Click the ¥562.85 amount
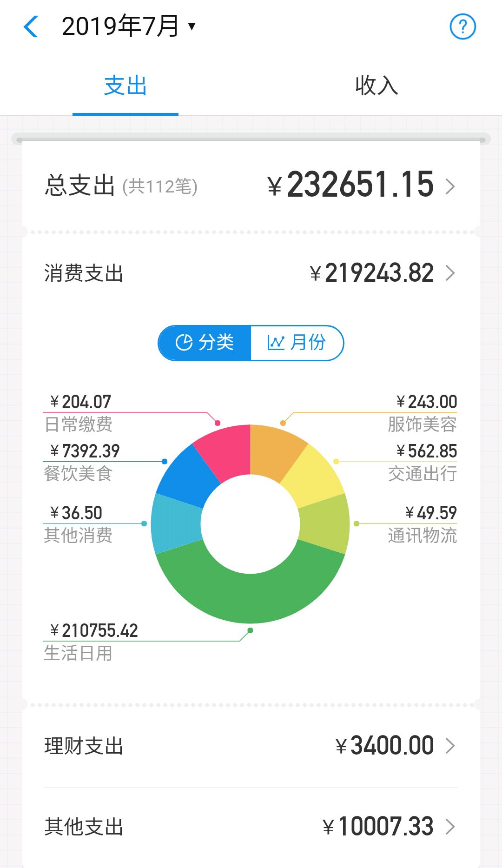Viewport: 502px width, 868px height. click(427, 451)
